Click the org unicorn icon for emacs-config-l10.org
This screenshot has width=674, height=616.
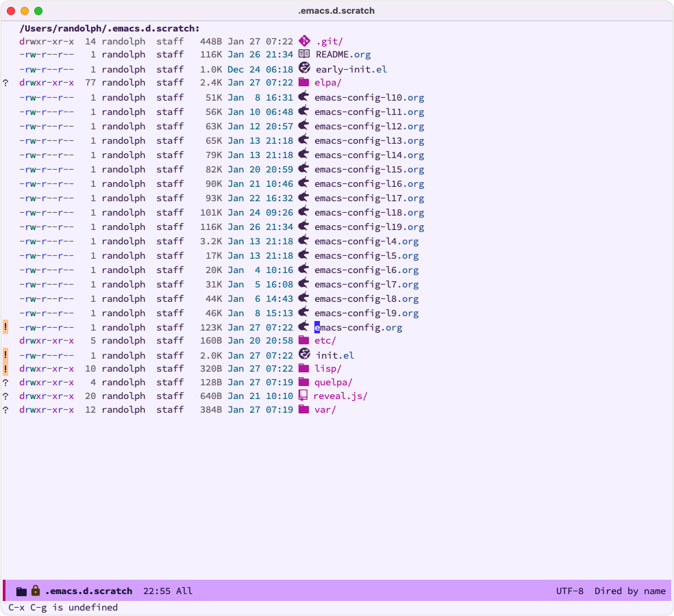click(x=304, y=97)
